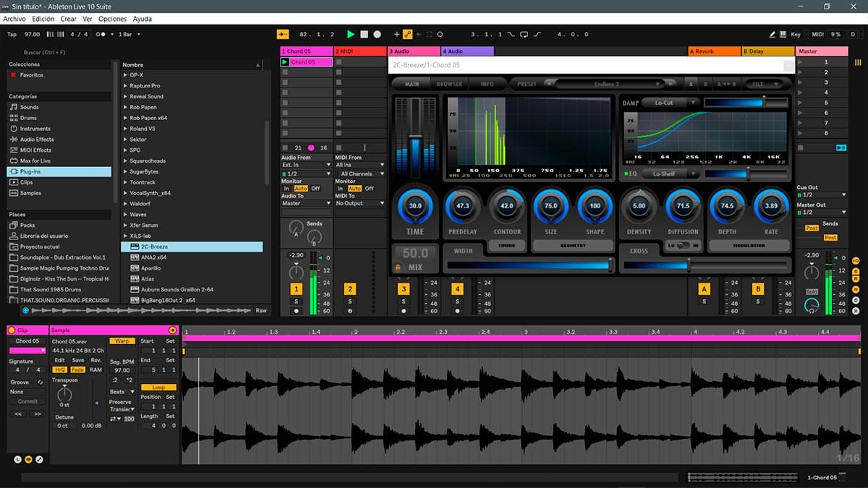Launch the Chord 05 clip
The height and width of the screenshot is (488, 868).
(285, 62)
